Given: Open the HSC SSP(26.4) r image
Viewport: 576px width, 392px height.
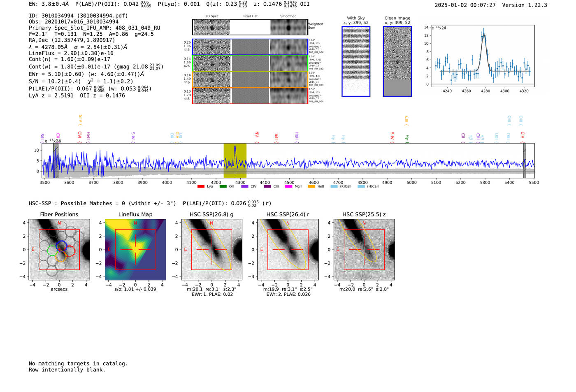Looking at the screenshot, I should [x=288, y=250].
